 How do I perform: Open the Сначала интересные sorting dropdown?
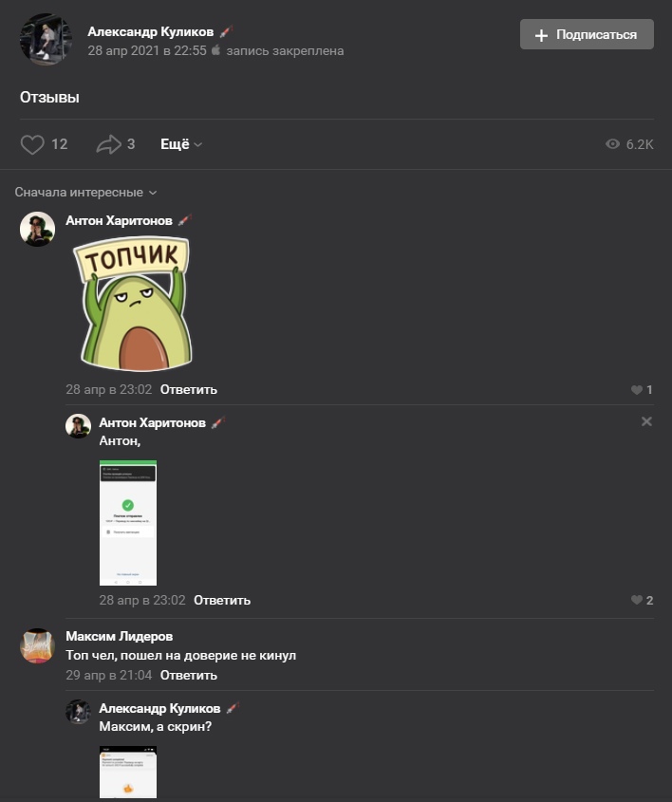pyautogui.click(x=85, y=193)
